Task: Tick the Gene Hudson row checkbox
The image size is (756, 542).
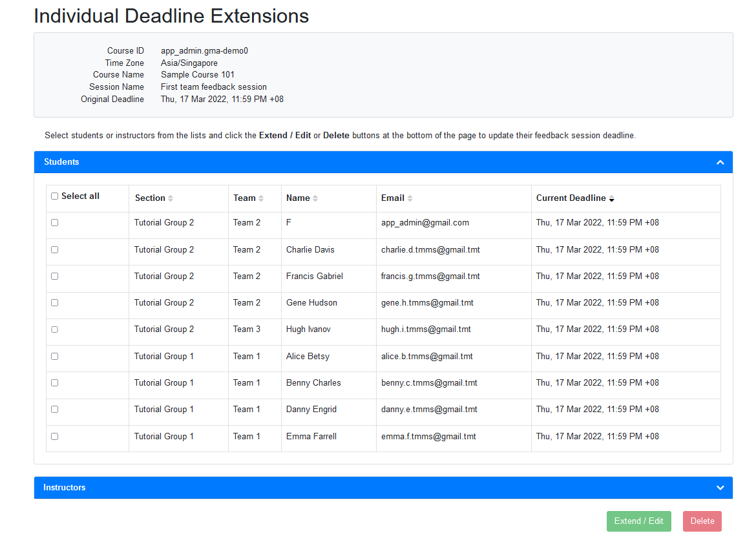Action: click(x=54, y=303)
